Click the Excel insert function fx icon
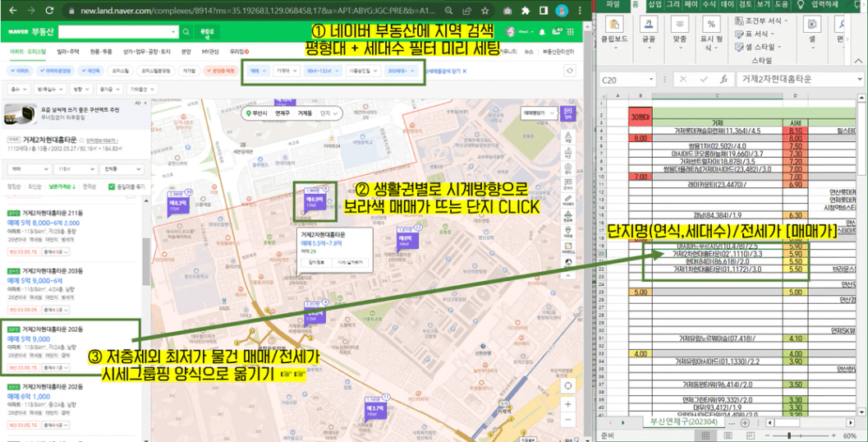 coord(723,79)
